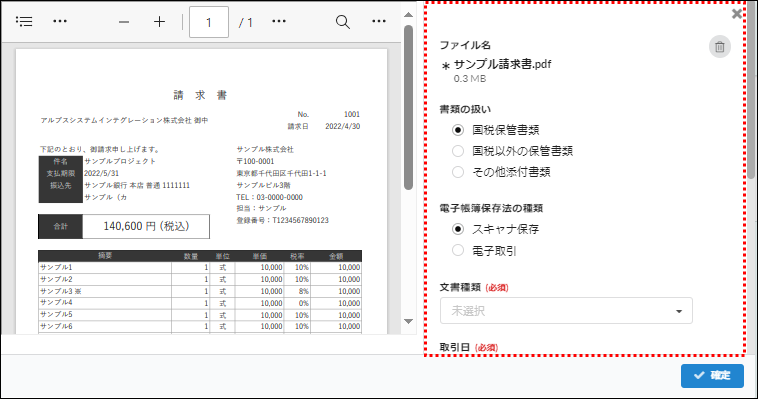Image resolution: width=759 pixels, height=399 pixels.
Task: Select 国税保管書類 radio option
Action: (457, 130)
